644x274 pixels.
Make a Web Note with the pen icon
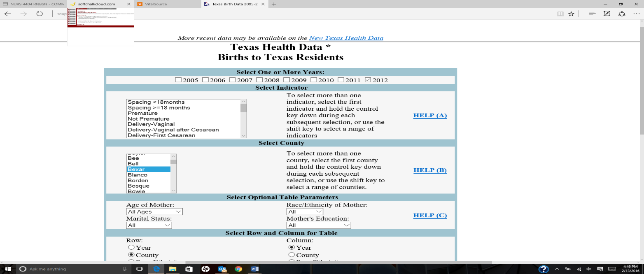607,14
